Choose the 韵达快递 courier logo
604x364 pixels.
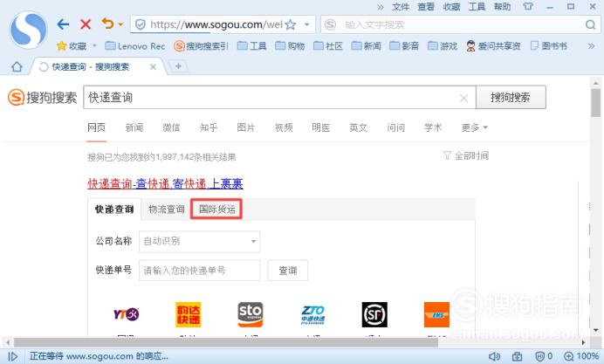(189, 315)
